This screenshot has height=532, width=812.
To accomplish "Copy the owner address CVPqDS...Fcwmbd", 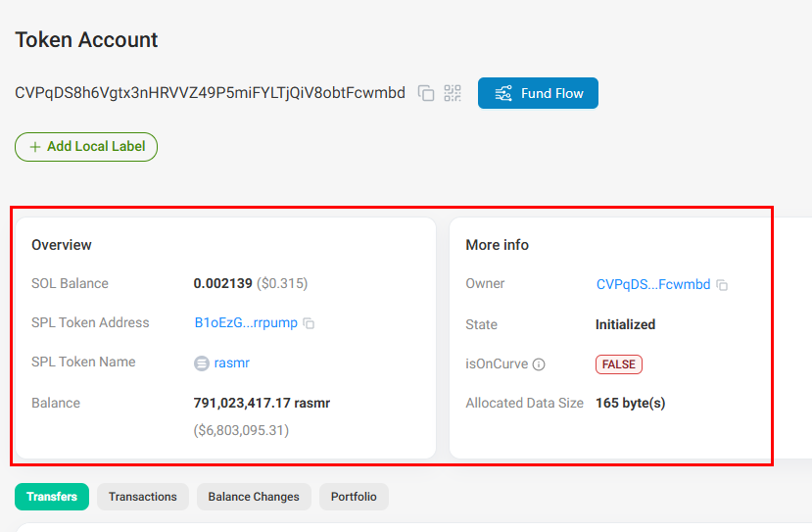I will click(722, 285).
